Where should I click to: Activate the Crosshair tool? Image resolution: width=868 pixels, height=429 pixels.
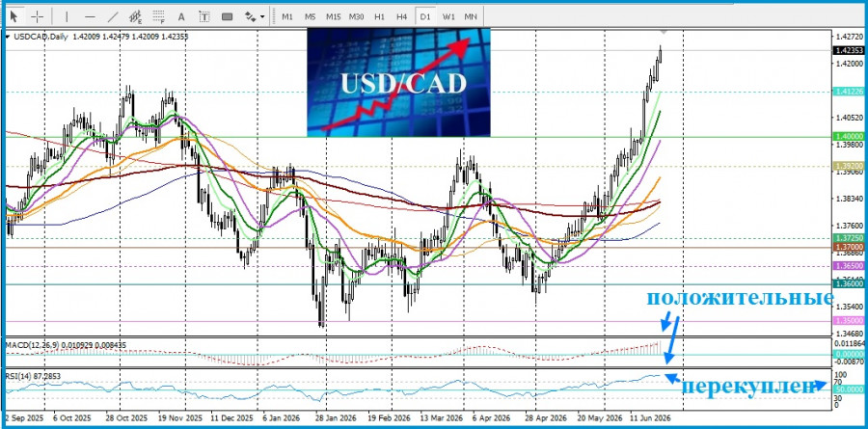37,16
